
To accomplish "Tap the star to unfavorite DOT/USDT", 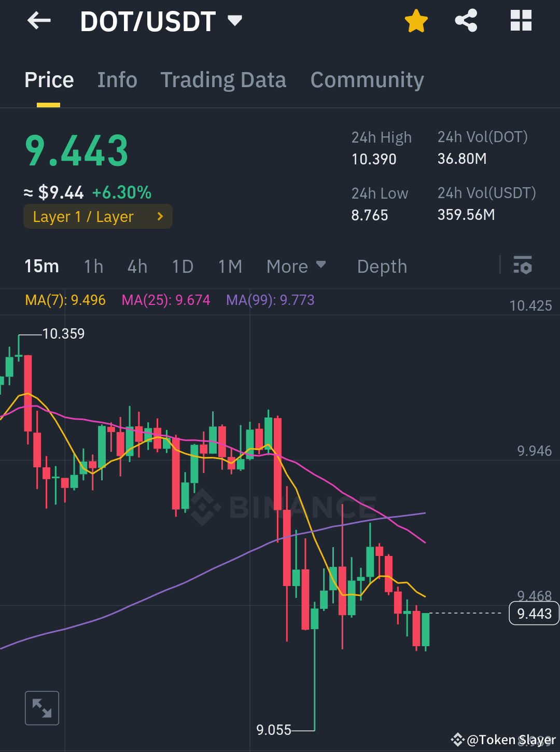I will click(x=416, y=21).
